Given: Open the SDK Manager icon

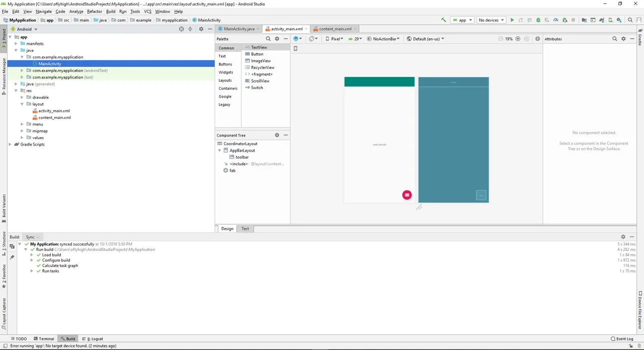Looking at the screenshot, I should point(619,20).
